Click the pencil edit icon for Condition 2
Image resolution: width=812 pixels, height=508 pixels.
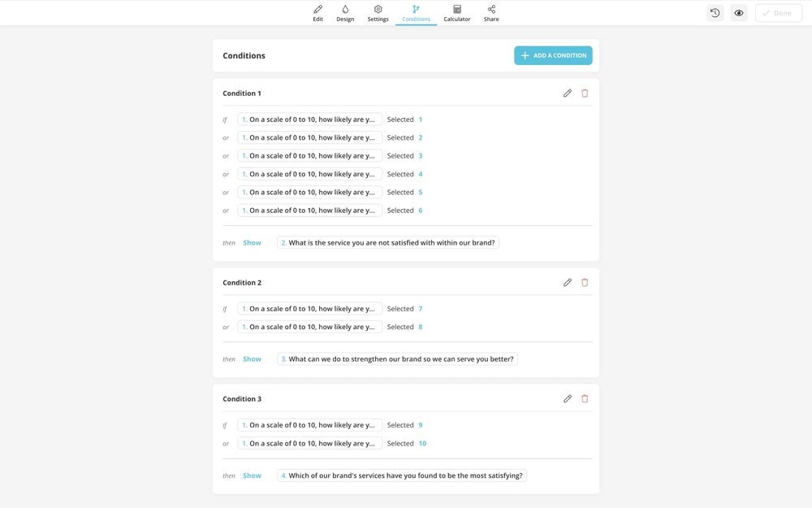[568, 283]
